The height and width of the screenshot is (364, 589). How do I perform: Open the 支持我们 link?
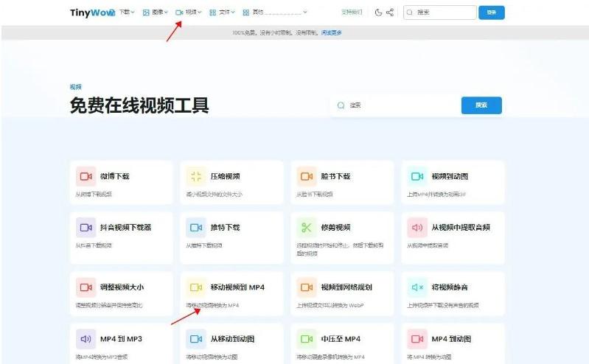coord(352,13)
